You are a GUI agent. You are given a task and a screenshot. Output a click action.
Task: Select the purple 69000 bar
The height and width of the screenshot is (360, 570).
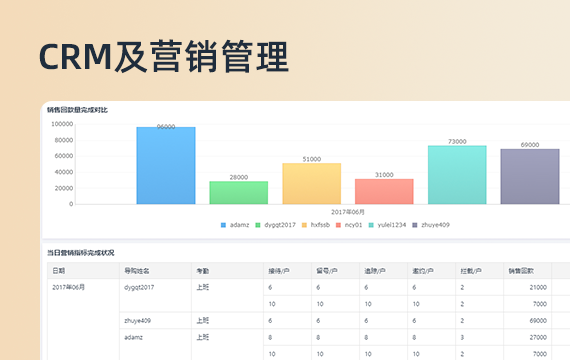[530, 176]
